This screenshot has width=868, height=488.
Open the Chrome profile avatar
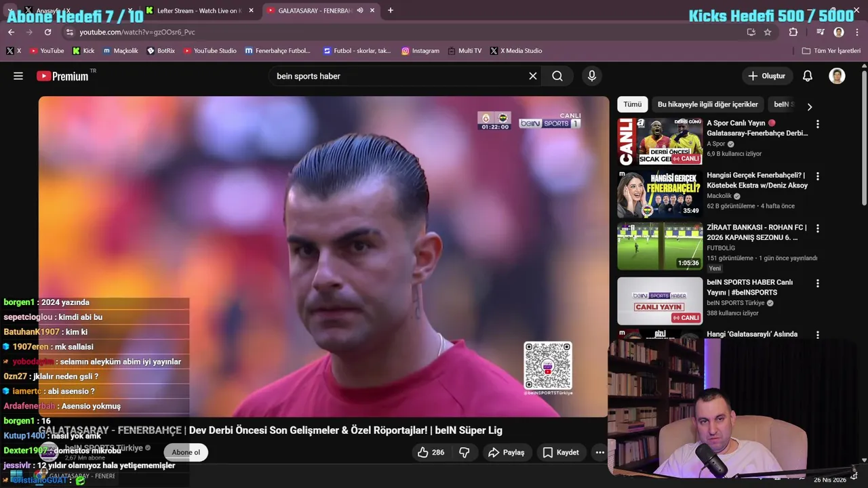[x=839, y=32]
